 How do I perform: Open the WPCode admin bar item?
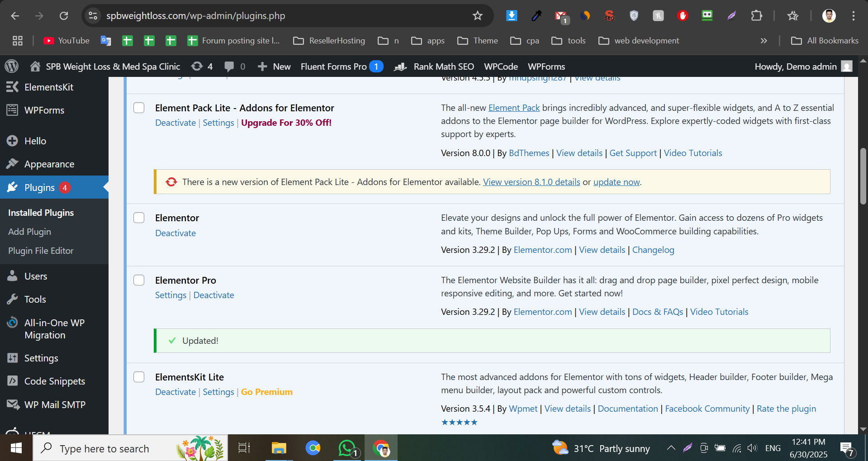tap(501, 67)
